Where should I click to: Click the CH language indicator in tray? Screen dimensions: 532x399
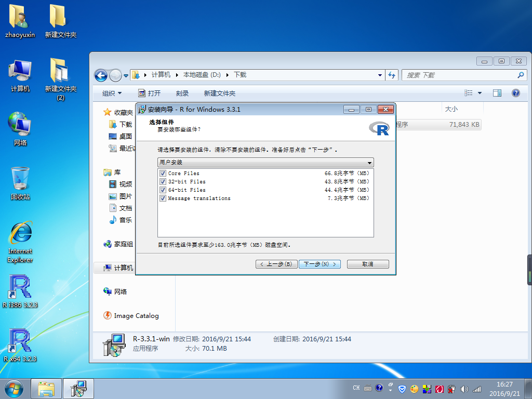356,388
